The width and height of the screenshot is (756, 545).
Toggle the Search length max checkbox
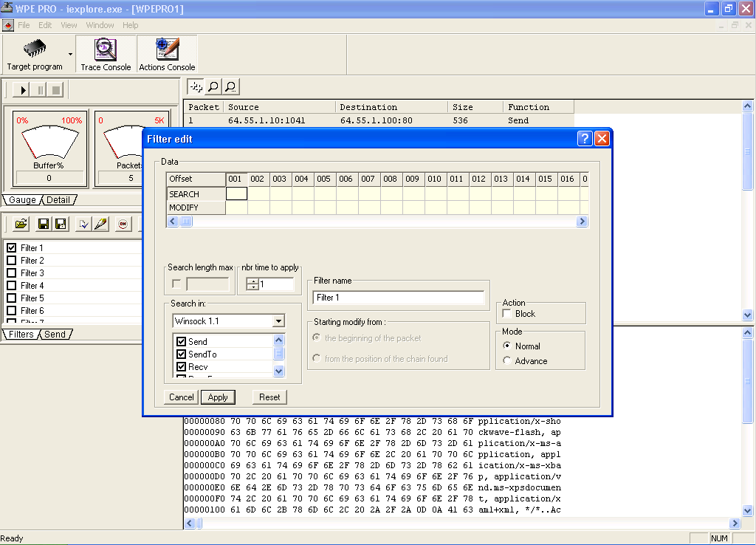point(176,284)
